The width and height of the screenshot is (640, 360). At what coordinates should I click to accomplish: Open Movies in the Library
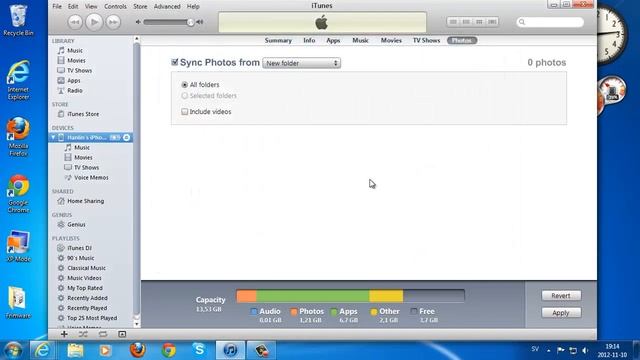click(76, 60)
